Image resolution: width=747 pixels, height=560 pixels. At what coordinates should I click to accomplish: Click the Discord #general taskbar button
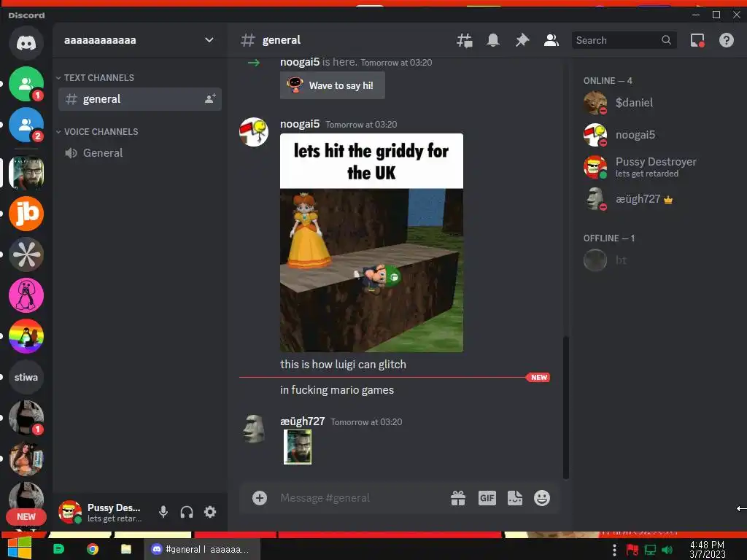point(202,549)
